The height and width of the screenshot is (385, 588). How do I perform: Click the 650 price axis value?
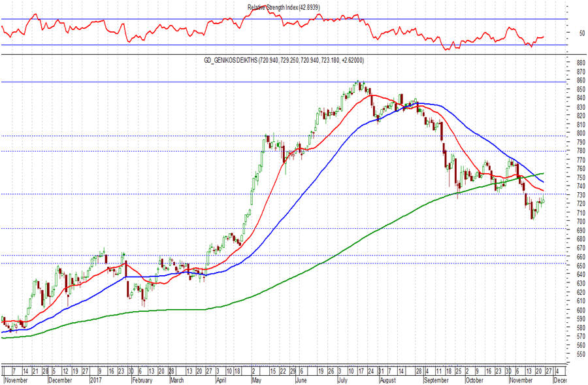581,265
